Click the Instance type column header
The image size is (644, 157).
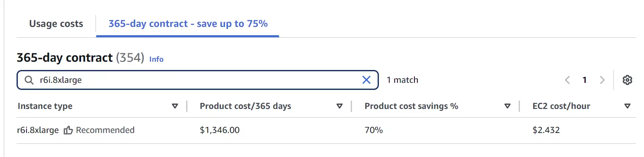[x=45, y=106]
